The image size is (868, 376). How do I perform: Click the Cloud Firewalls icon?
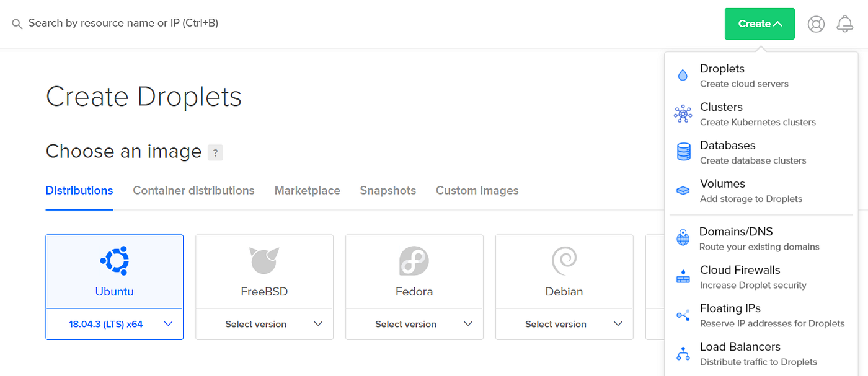click(x=683, y=276)
